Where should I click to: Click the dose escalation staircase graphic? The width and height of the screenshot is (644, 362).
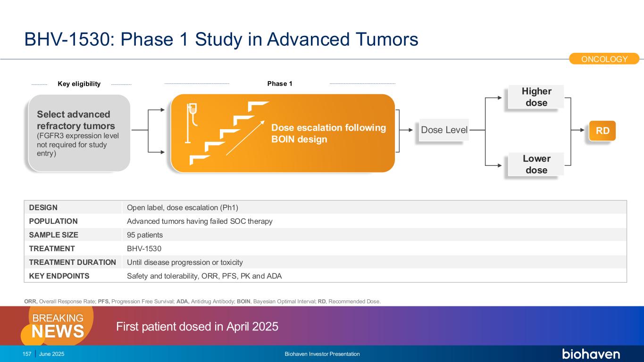[229, 133]
